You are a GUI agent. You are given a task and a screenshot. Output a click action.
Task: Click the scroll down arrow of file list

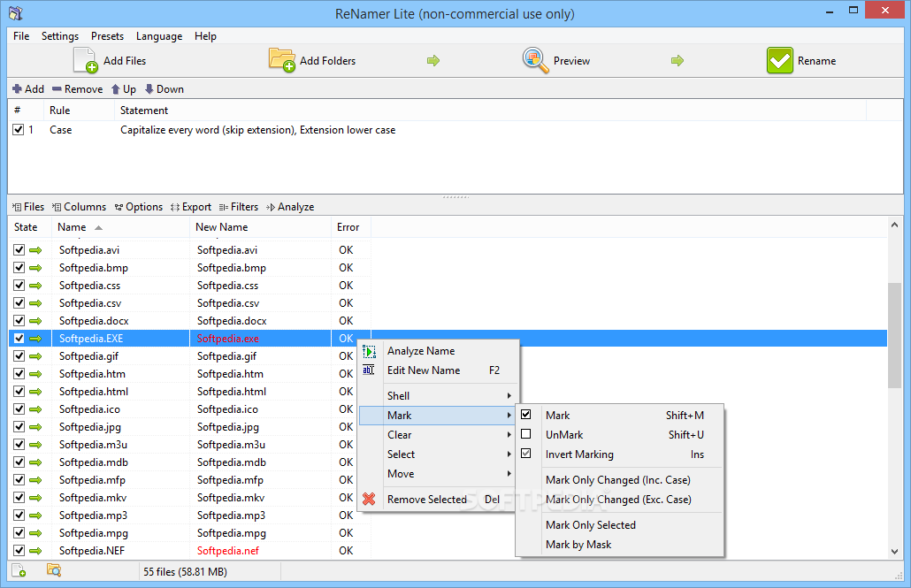[895, 552]
